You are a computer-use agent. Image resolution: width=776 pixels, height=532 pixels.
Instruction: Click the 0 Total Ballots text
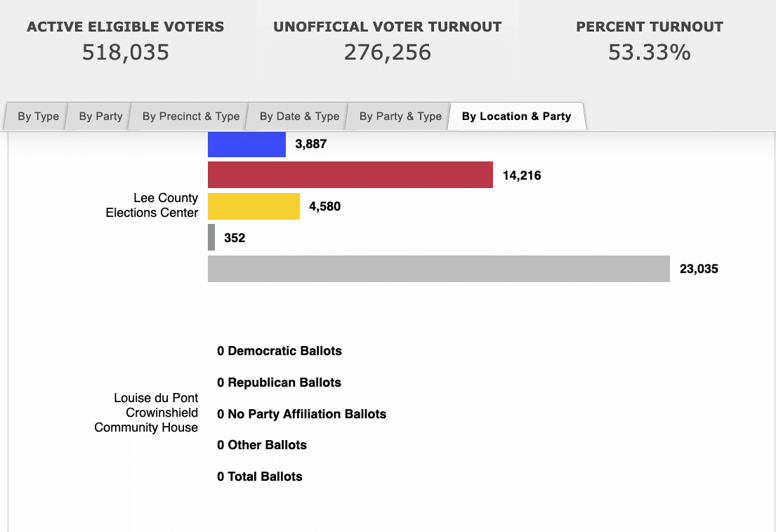260,477
